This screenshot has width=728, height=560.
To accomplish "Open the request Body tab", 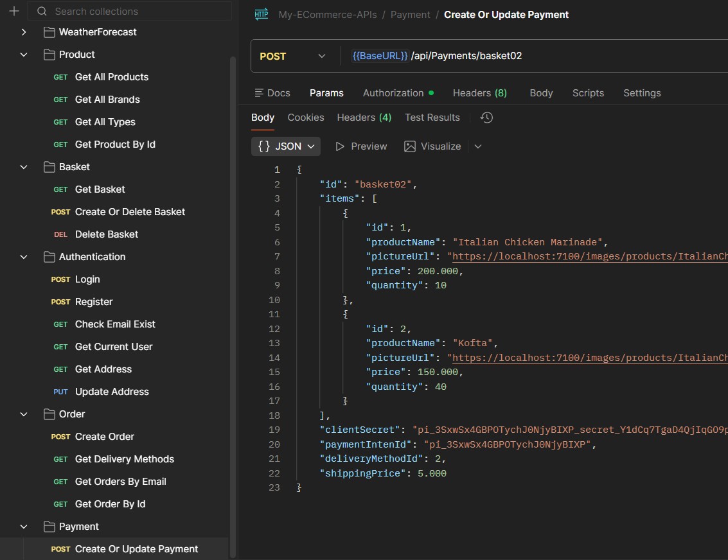I will coord(542,93).
